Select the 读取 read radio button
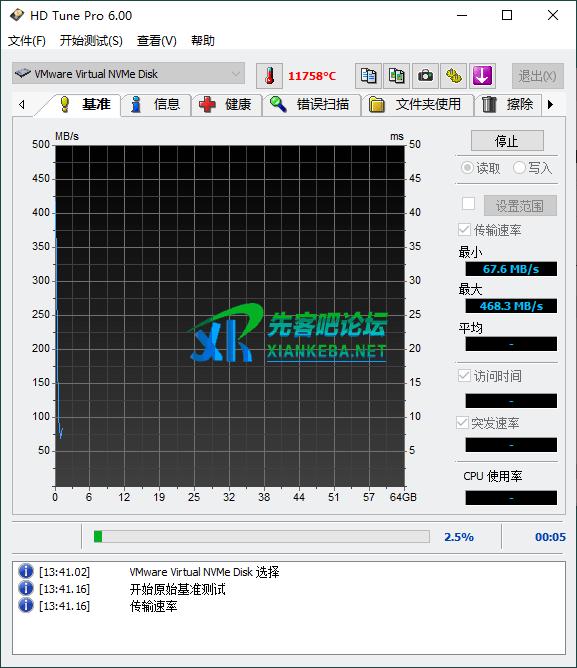 (x=467, y=167)
